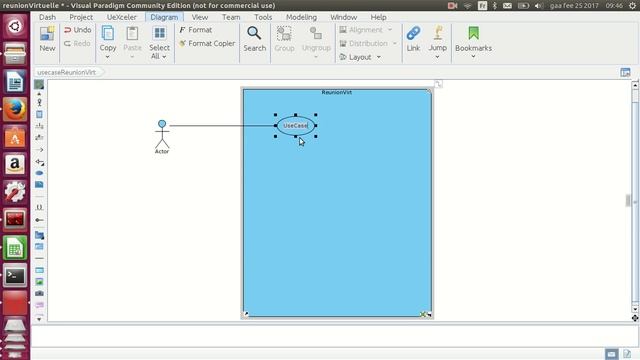640x360 pixels.
Task: Select the Package folder tool in the palette
Action: [x=39, y=235]
